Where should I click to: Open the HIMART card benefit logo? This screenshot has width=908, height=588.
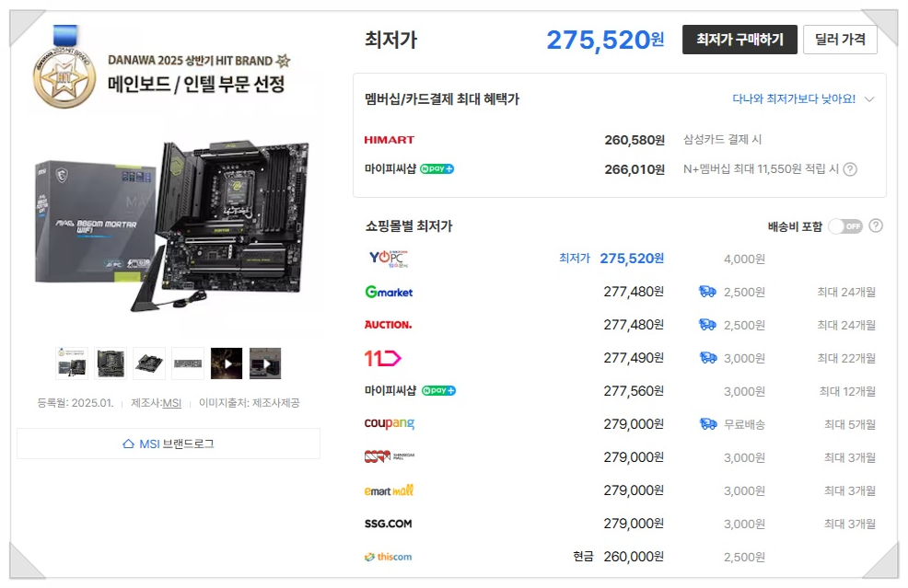click(x=390, y=140)
